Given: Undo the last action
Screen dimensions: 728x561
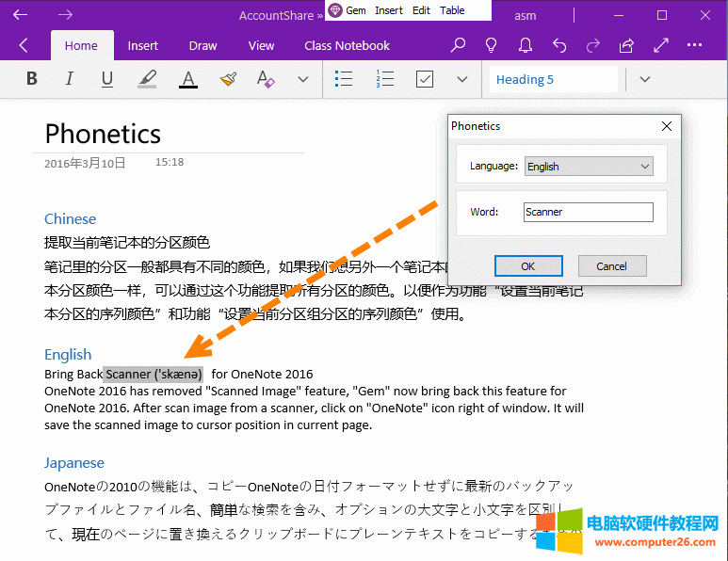Looking at the screenshot, I should point(559,45).
